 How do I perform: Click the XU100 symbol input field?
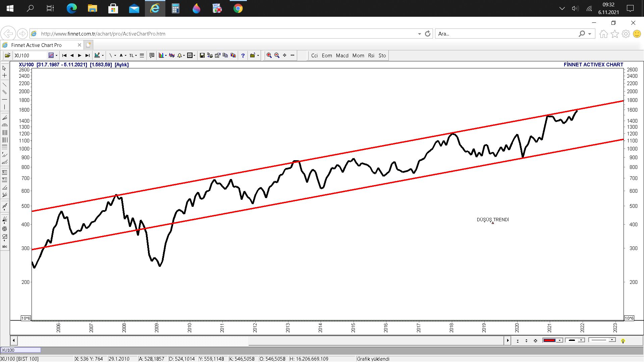click(30, 56)
